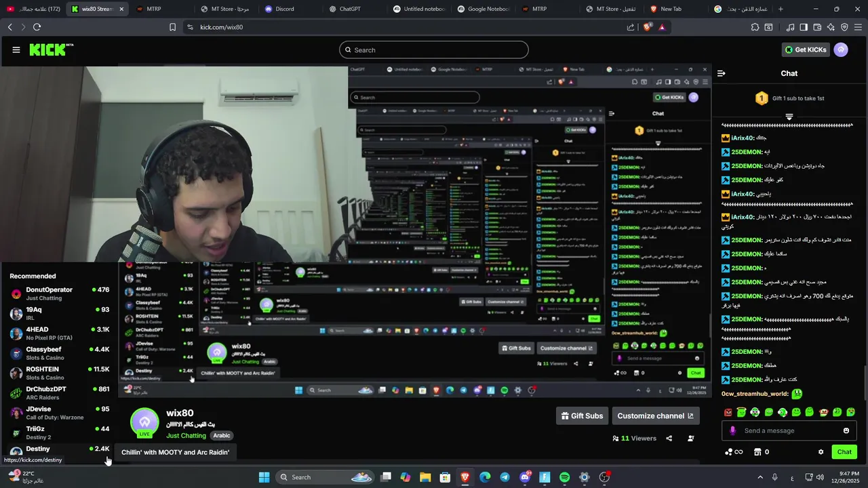Open recommended channel DonutOperator
The image size is (868, 488).
(x=60, y=293)
